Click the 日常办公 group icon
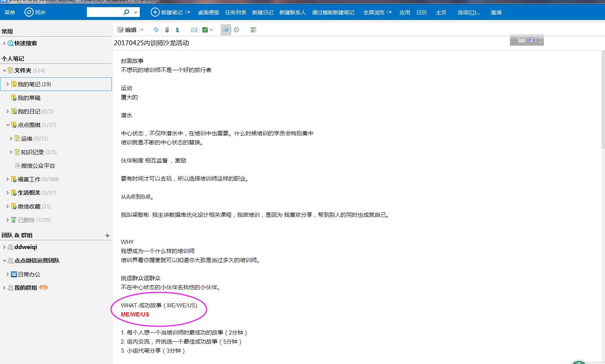Screen dimensions: 605x364 14,274
